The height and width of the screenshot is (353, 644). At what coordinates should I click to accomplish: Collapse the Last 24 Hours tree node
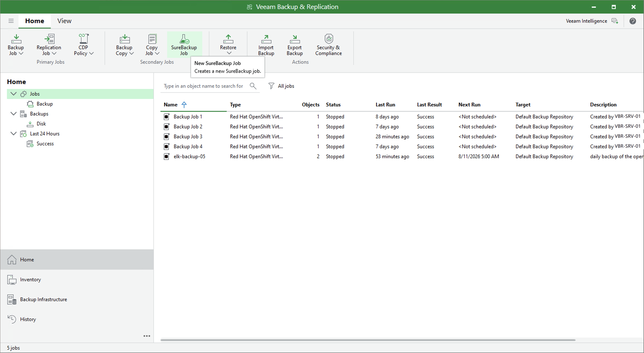[x=13, y=134]
